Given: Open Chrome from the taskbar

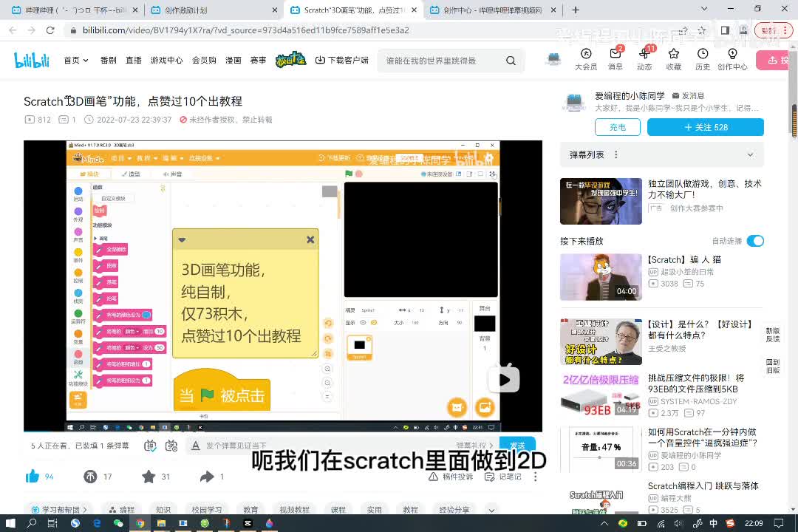Looking at the screenshot, I should (140, 523).
